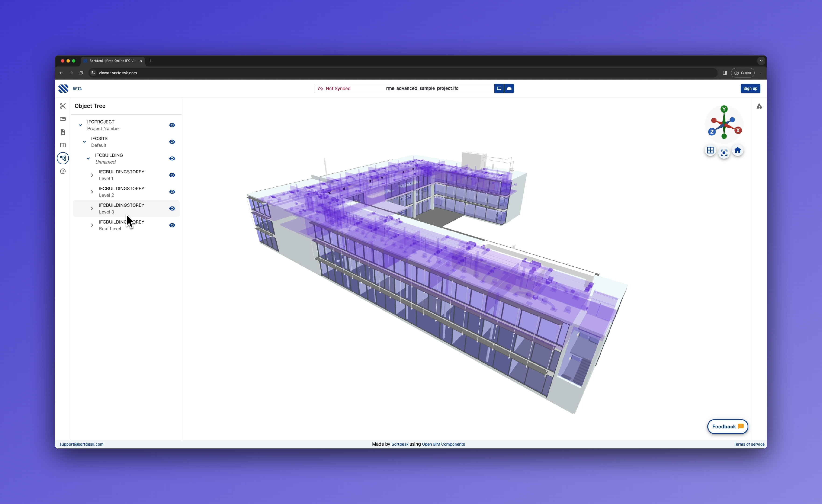The width and height of the screenshot is (822, 504).
Task: Click the Sign up button
Action: click(x=750, y=88)
